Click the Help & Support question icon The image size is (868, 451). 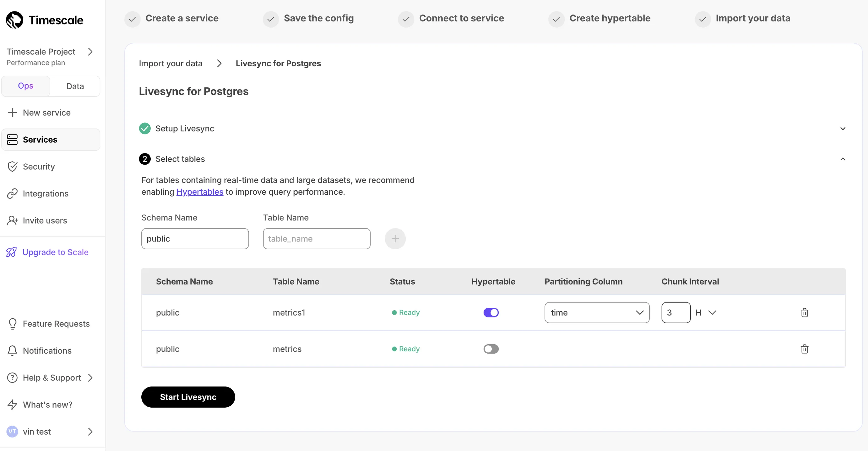point(12,377)
